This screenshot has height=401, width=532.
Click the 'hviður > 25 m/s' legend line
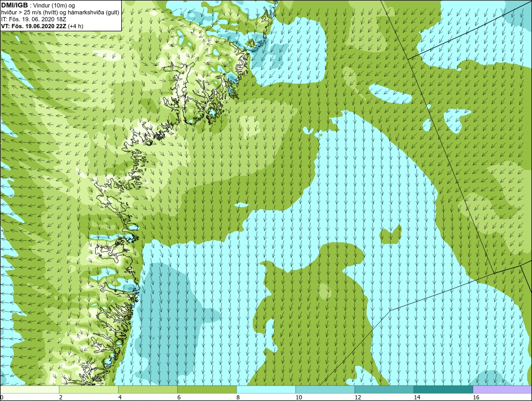click(60, 13)
